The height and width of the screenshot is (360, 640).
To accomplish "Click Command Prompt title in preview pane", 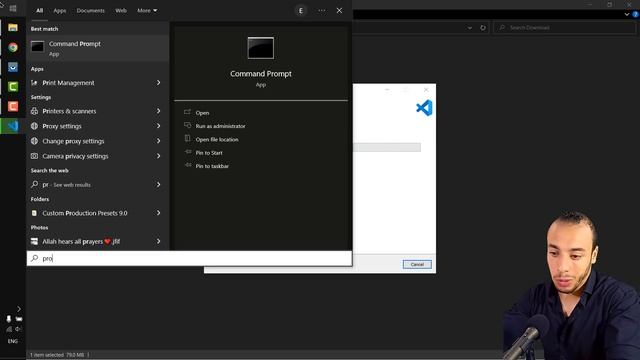I will tap(261, 74).
